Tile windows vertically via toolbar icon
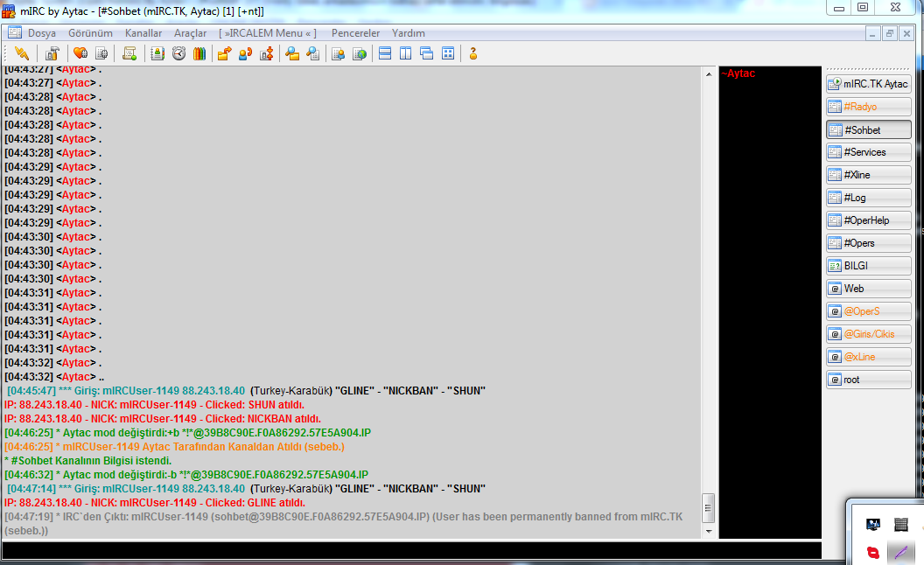 [x=406, y=53]
